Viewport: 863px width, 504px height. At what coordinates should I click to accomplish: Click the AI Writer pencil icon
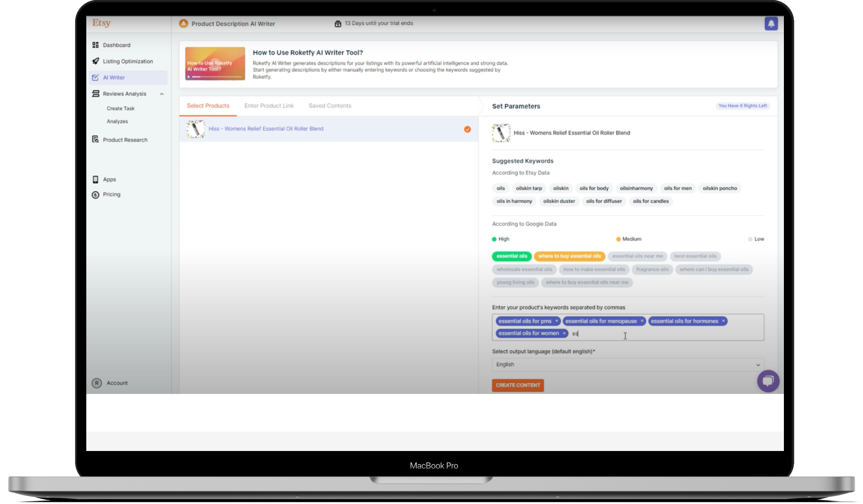[x=95, y=77]
